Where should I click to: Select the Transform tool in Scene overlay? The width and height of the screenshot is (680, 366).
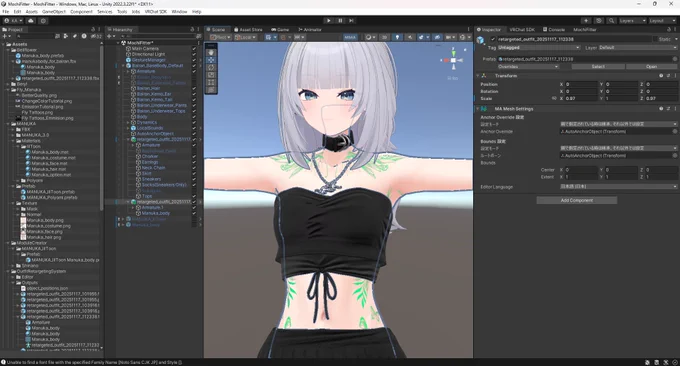(211, 89)
